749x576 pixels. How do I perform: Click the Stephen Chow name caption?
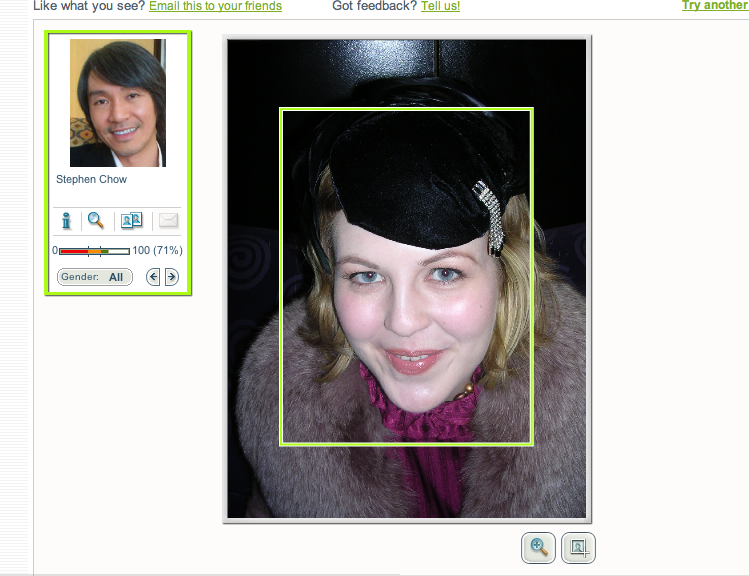(x=91, y=180)
